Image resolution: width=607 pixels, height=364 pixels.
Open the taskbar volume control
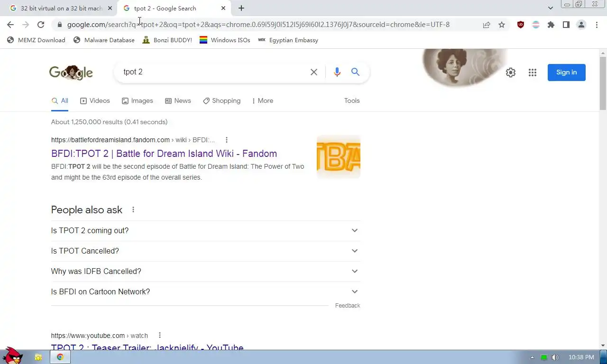tap(555, 357)
